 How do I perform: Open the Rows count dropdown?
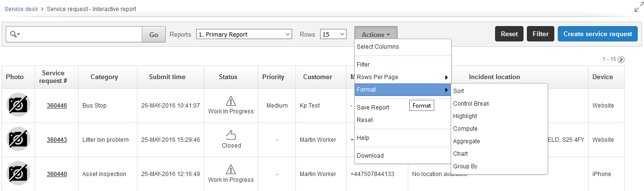333,34
